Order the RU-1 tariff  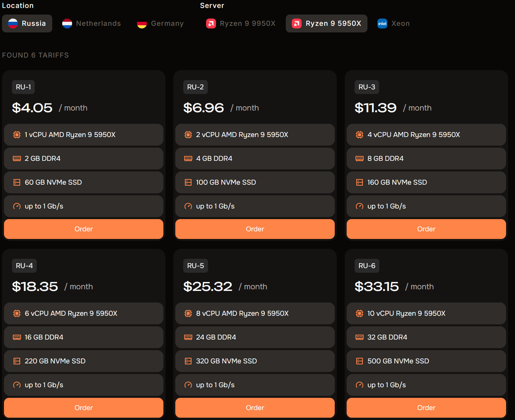pos(84,229)
